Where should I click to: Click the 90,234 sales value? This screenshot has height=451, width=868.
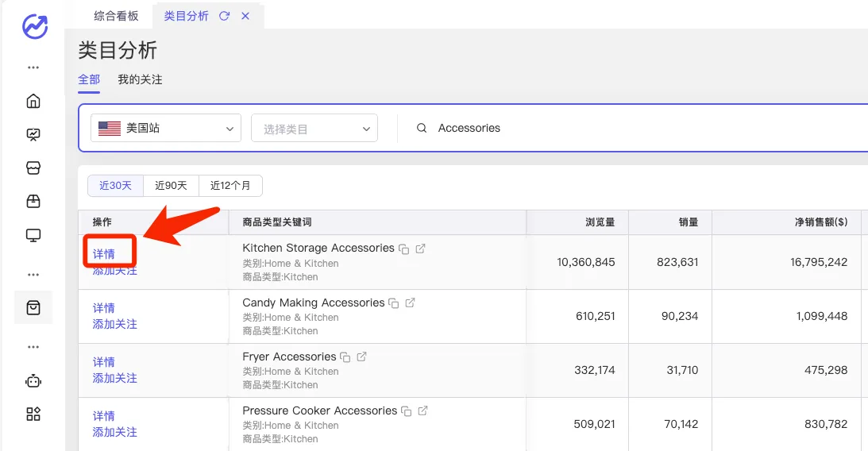coord(680,316)
